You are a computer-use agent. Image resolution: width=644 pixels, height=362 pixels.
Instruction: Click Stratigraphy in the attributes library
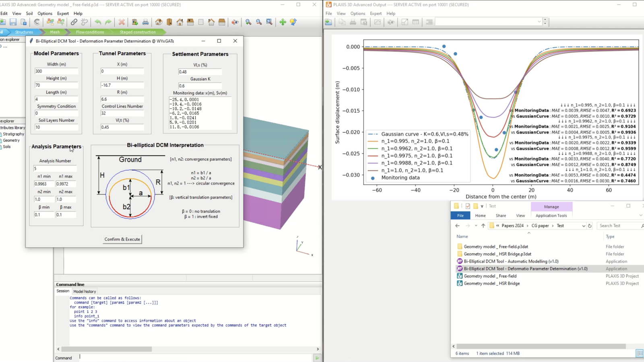(x=13, y=134)
